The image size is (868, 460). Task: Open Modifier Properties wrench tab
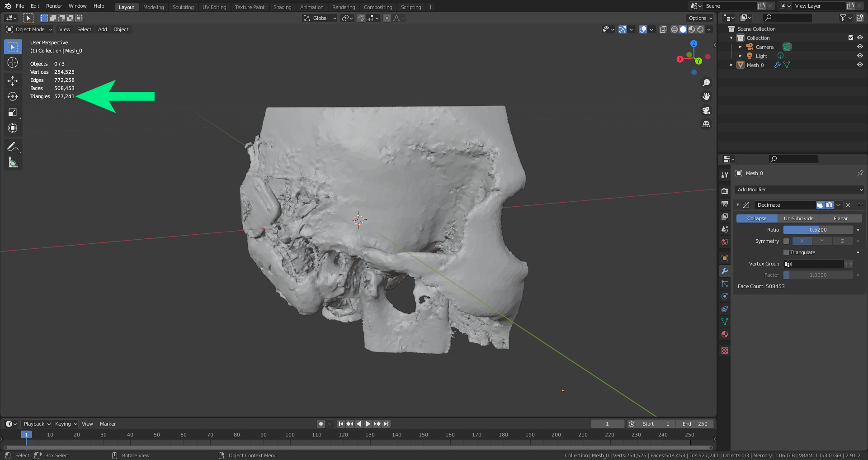[x=725, y=271]
